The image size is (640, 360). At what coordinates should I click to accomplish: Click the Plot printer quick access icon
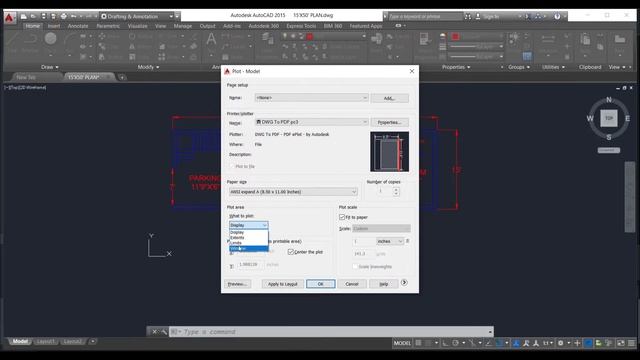click(64, 16)
